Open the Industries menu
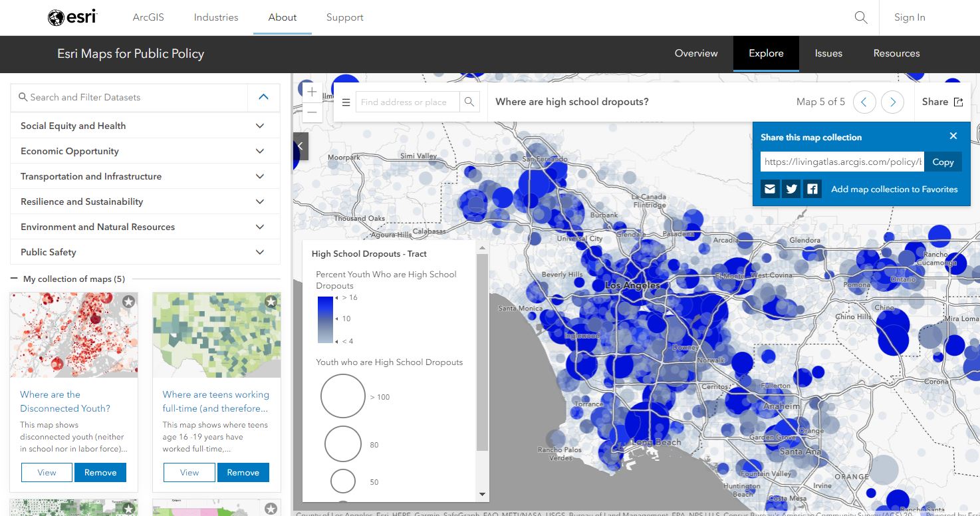Viewport: 980px width, 516px height. pyautogui.click(x=216, y=17)
